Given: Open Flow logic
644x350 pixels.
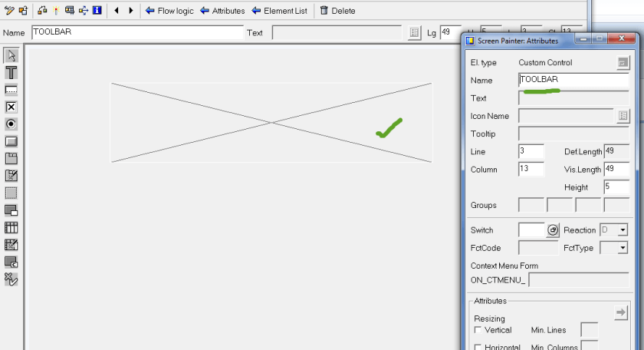Looking at the screenshot, I should (169, 11).
